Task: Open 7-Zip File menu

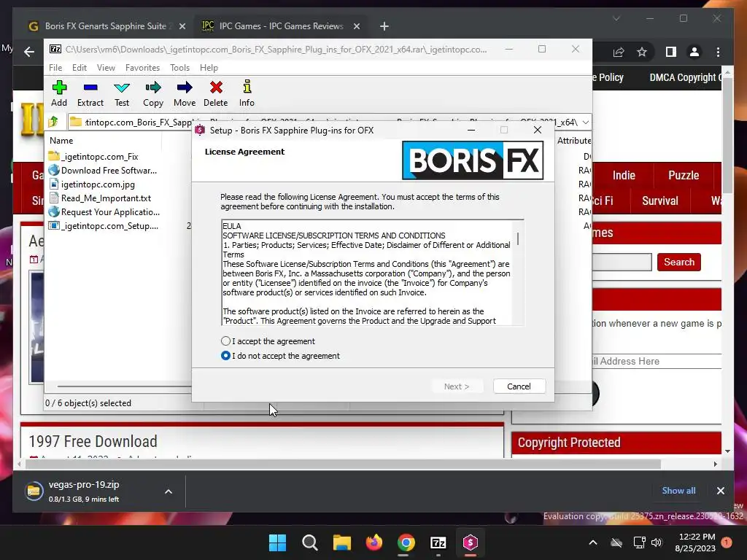Action: click(x=55, y=68)
